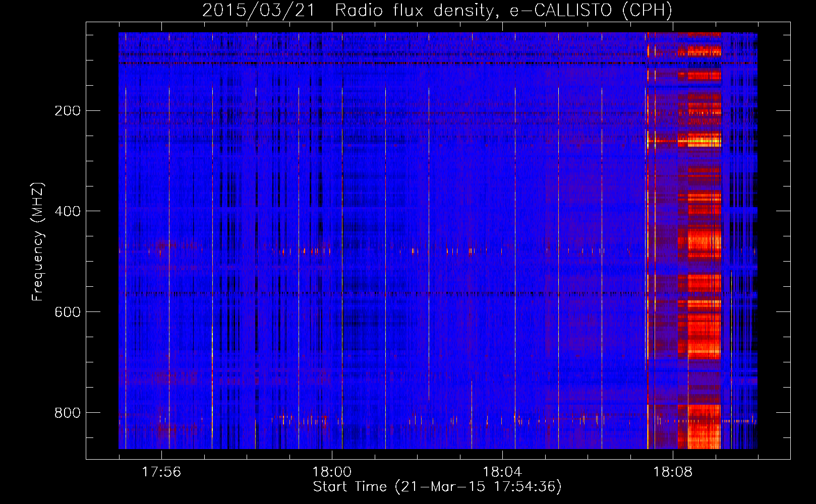Click the 18:08 time tick label

tap(673, 472)
